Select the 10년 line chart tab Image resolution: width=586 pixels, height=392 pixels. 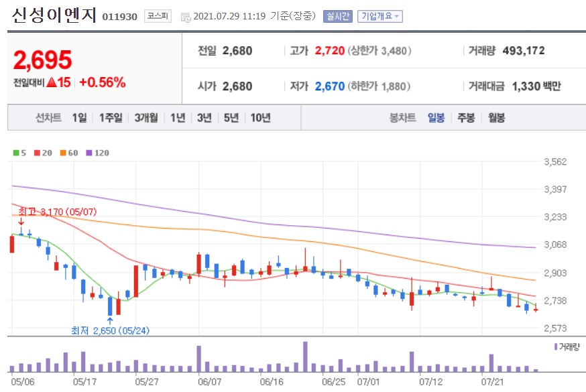[x=261, y=118]
